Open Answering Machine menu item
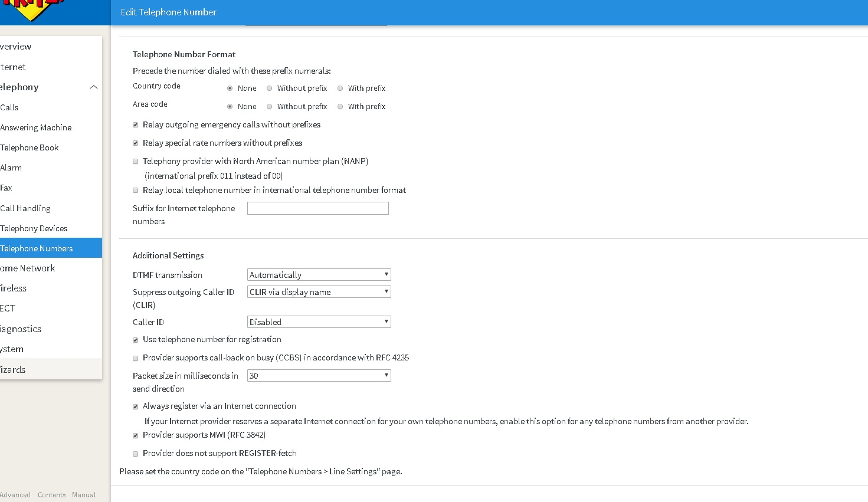 (36, 127)
